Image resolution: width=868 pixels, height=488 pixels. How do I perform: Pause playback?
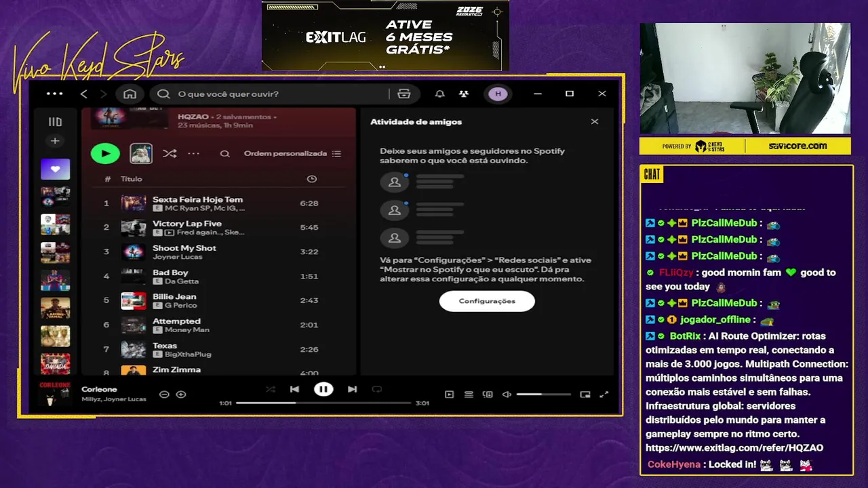tap(323, 389)
